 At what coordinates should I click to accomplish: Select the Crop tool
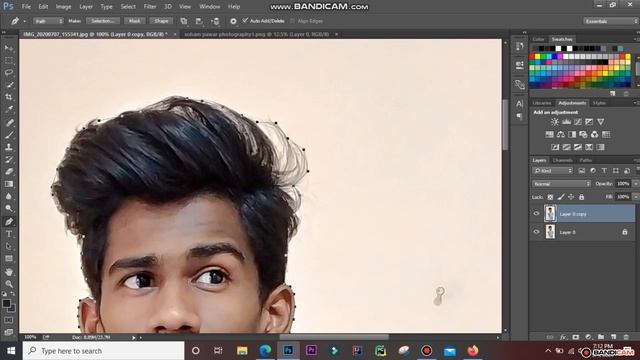click(x=9, y=97)
